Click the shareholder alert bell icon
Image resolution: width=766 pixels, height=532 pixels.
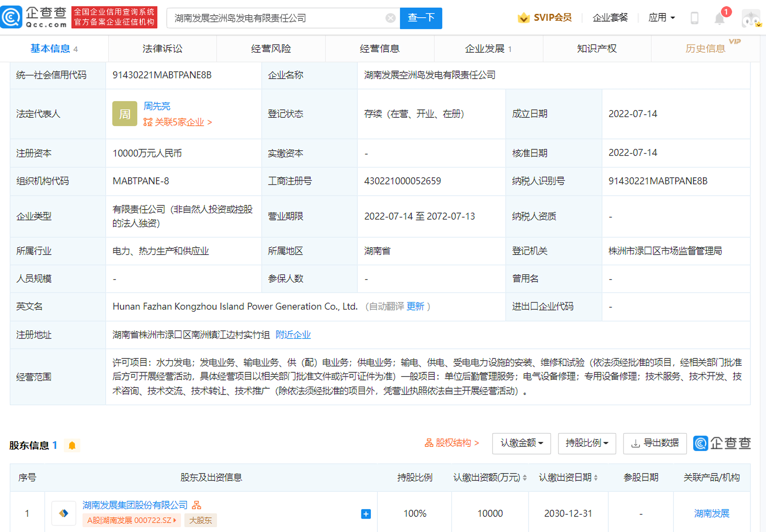(72, 445)
